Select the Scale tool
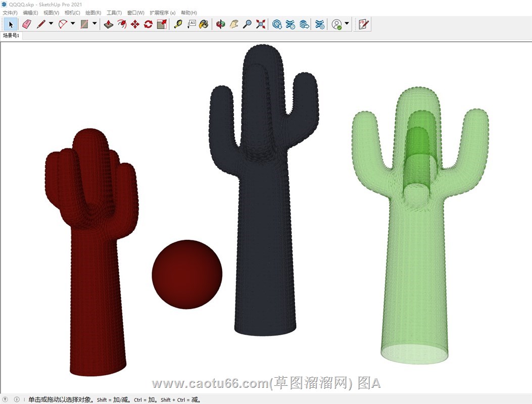 click(x=162, y=24)
